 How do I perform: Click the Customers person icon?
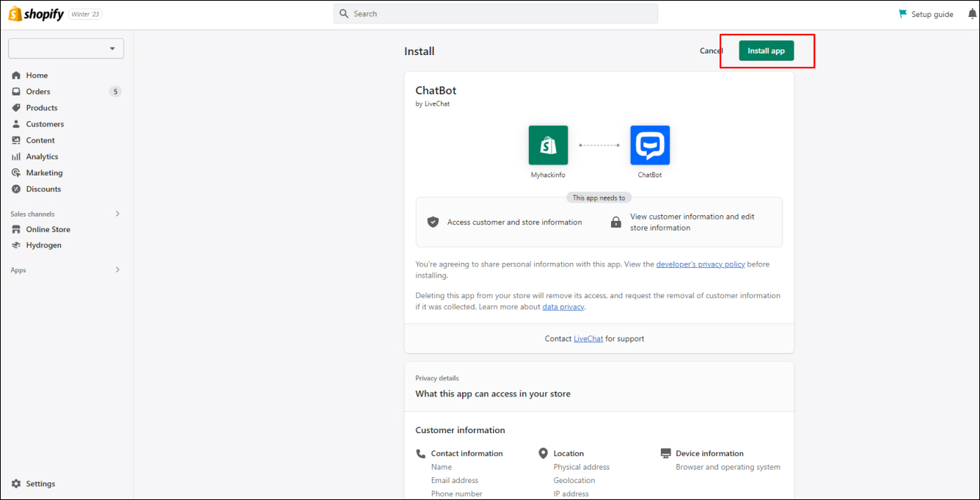click(16, 124)
